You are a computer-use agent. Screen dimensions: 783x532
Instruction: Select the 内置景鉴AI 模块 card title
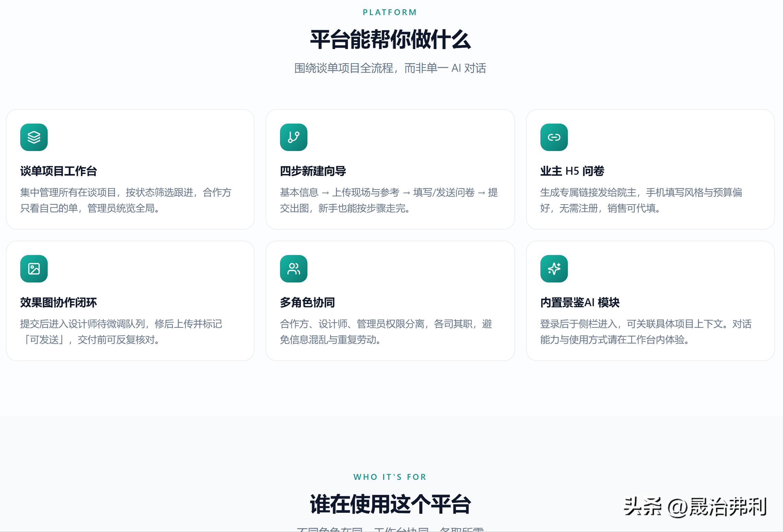(580, 302)
